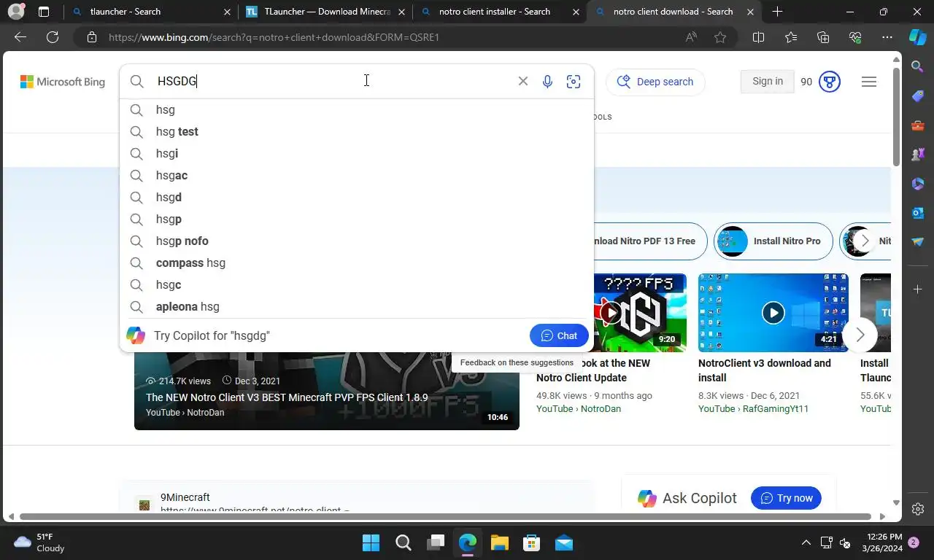The width and height of the screenshot is (934, 560).
Task: Choose the 'apleona hsg' suggestion
Action: point(357,306)
